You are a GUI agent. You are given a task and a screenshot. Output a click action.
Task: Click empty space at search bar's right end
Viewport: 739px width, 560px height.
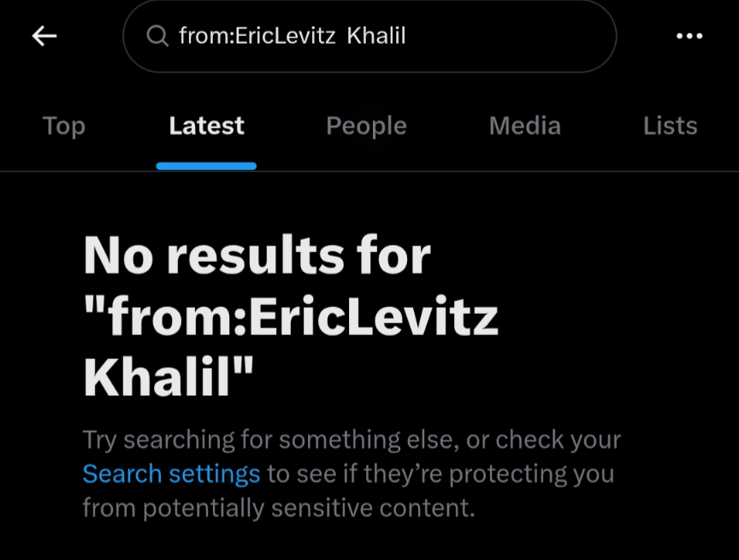[547, 35]
